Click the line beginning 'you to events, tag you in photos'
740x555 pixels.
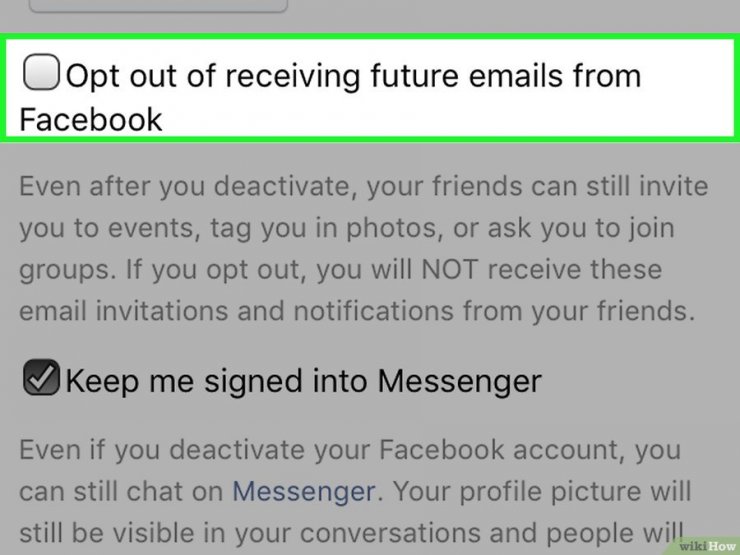(x=346, y=228)
